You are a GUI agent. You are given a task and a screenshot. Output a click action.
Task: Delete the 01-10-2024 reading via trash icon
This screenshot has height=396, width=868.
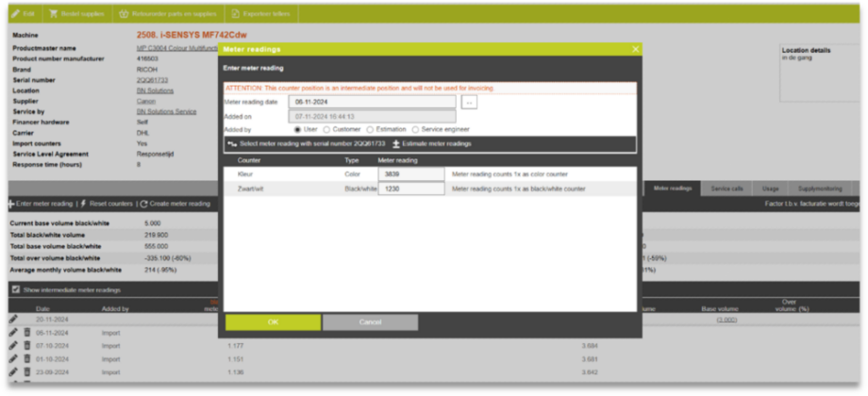[27, 358]
